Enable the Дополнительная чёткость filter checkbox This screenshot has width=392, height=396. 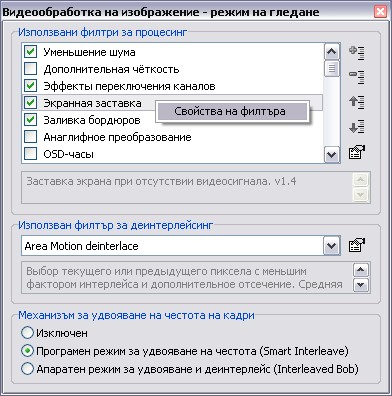pyautogui.click(x=30, y=69)
